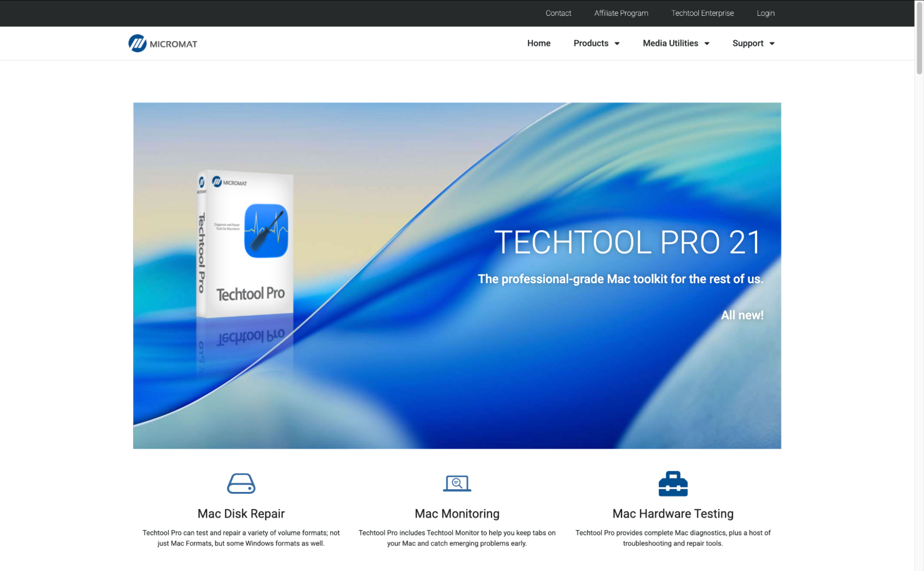Expand the Support dropdown arrow
This screenshot has height=571, width=924.
coord(771,43)
